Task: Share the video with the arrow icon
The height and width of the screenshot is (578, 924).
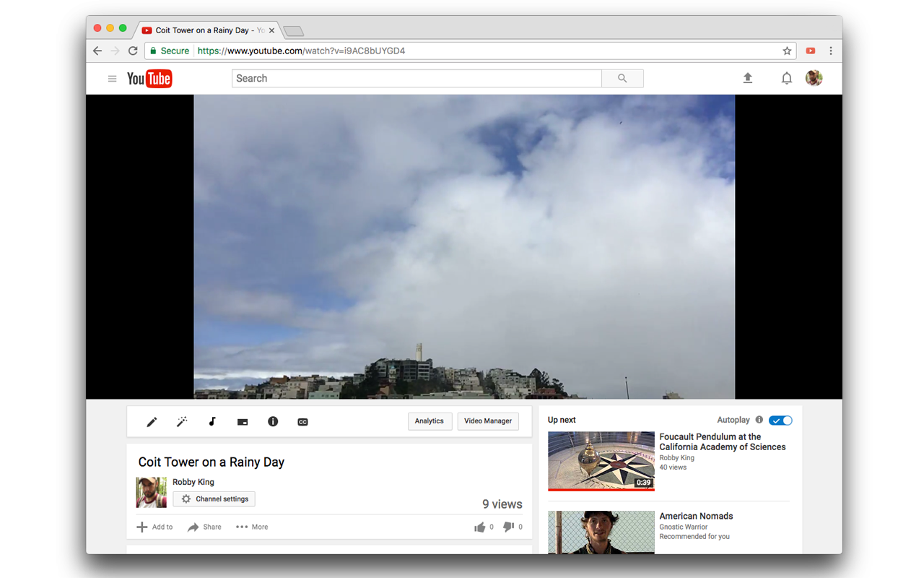Action: click(193, 527)
